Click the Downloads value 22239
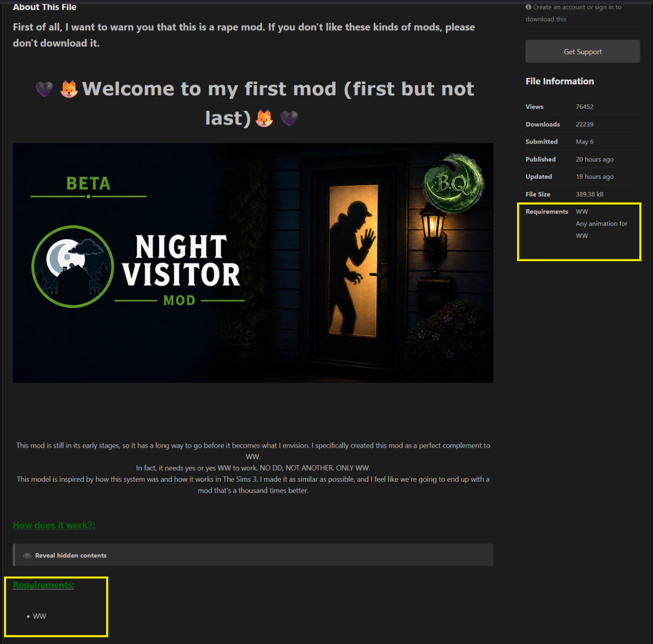This screenshot has width=653, height=644. [584, 124]
